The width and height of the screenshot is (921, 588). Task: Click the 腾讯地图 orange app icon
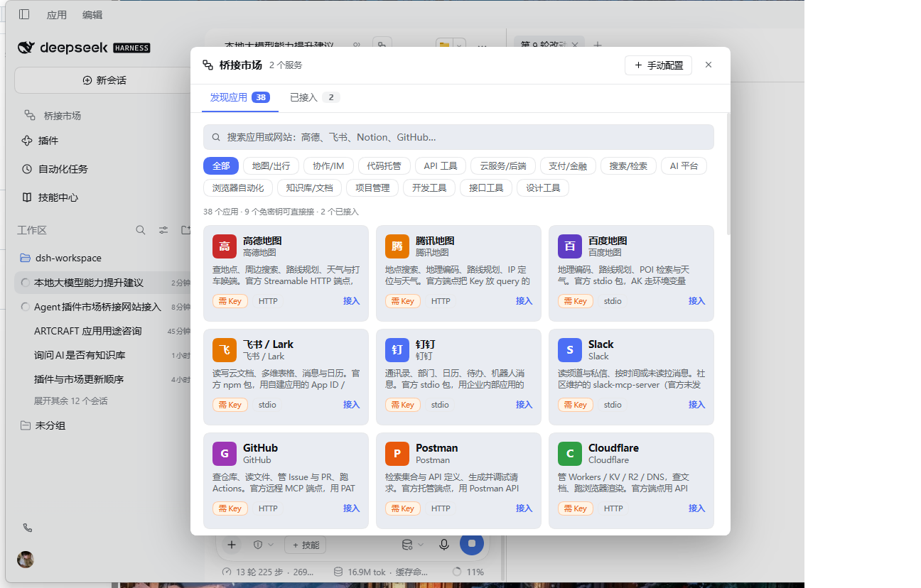[397, 246]
